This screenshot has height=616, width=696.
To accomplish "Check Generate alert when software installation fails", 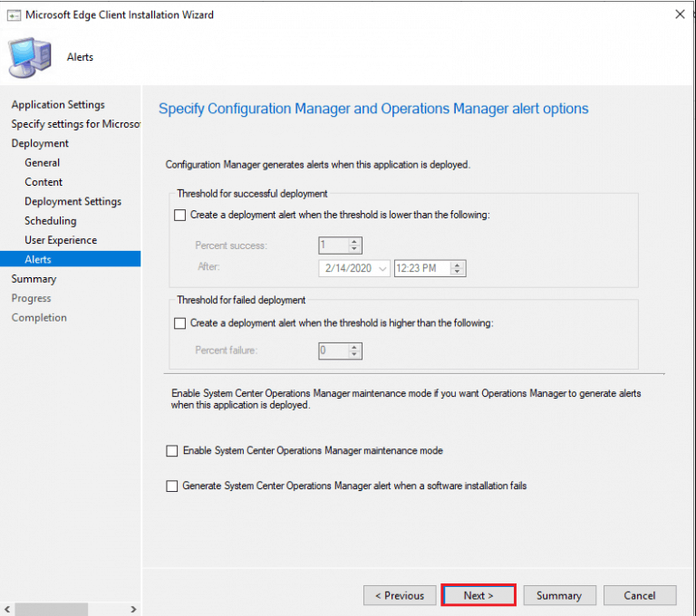I will point(172,486).
